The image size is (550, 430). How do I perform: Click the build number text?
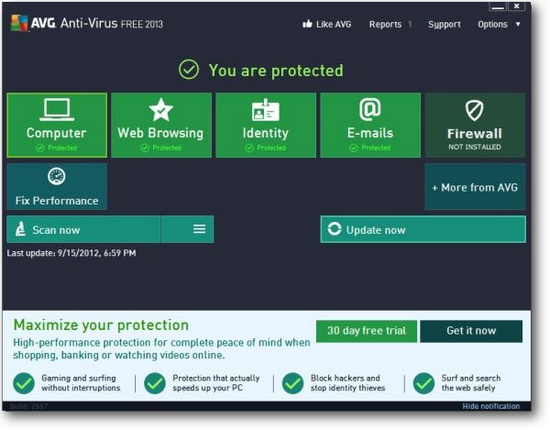(x=29, y=406)
